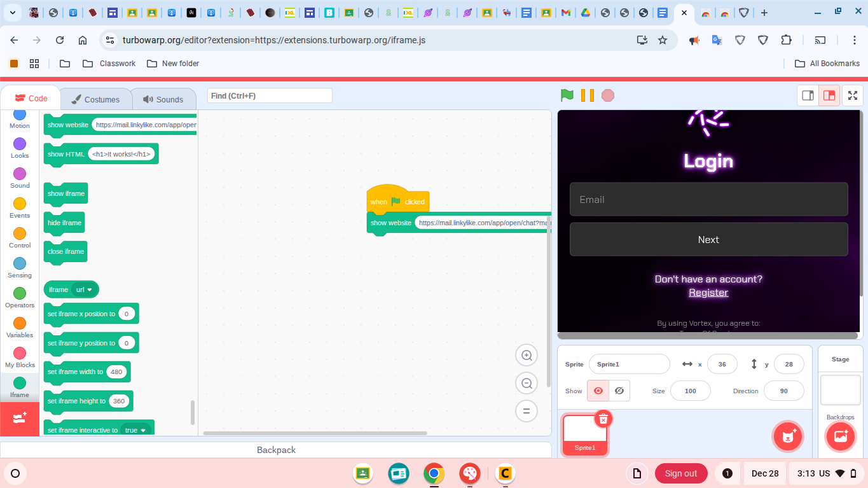Show sprite using the eye button
Screen dimensions: 868x488
tap(598, 391)
